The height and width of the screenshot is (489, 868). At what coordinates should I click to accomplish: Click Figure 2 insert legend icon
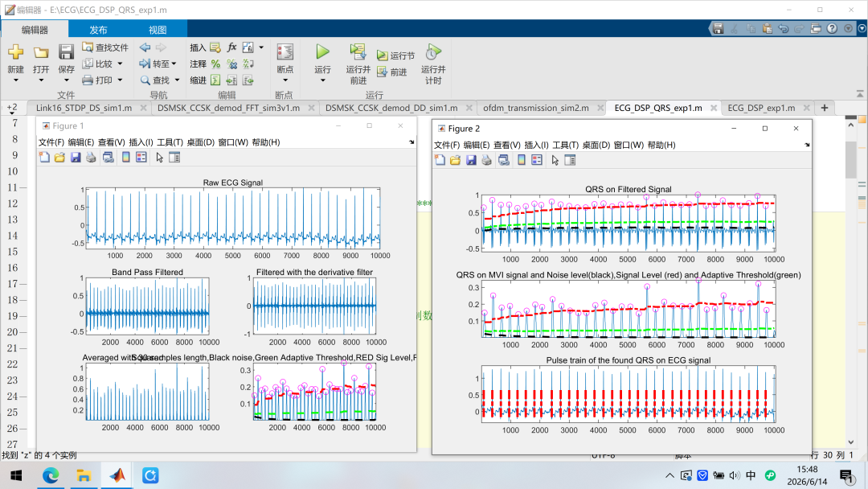coord(537,161)
